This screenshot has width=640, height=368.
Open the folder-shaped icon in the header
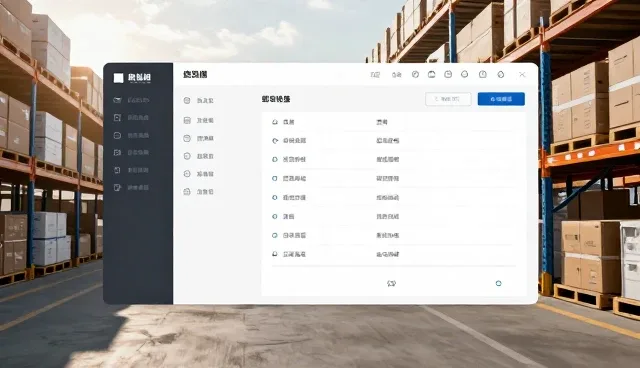point(431,74)
